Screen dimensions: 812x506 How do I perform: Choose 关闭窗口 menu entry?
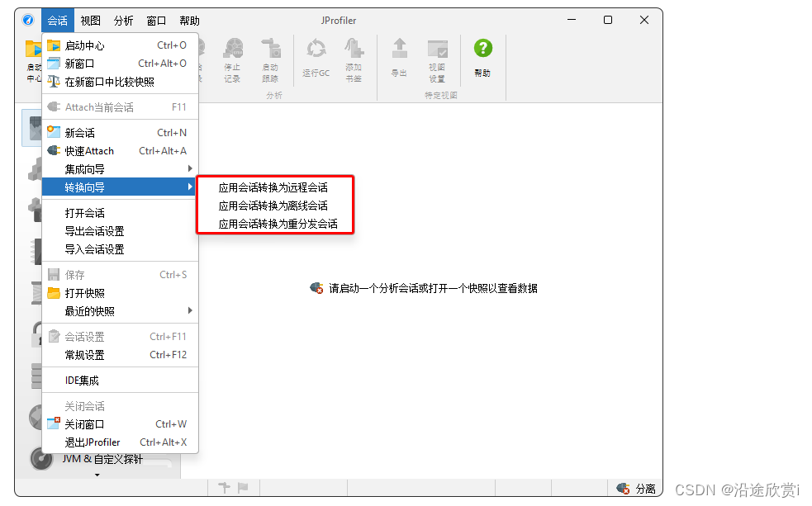pyautogui.click(x=120, y=424)
